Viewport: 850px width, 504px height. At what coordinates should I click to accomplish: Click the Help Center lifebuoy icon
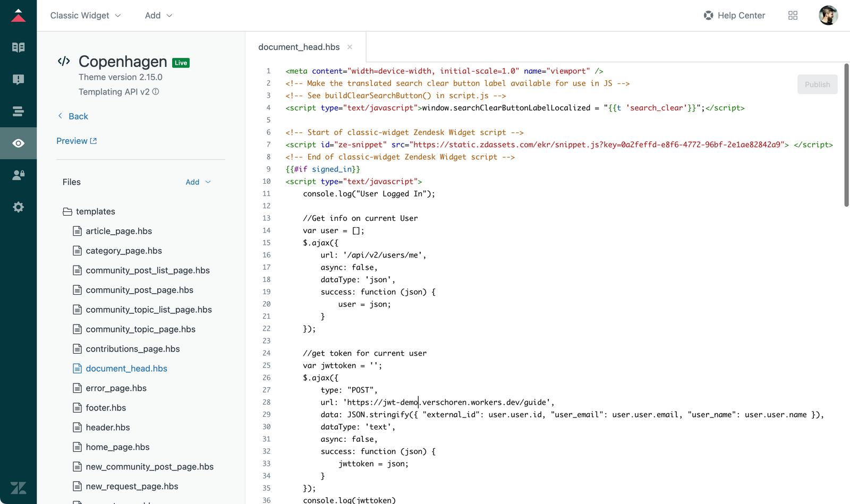coord(708,15)
